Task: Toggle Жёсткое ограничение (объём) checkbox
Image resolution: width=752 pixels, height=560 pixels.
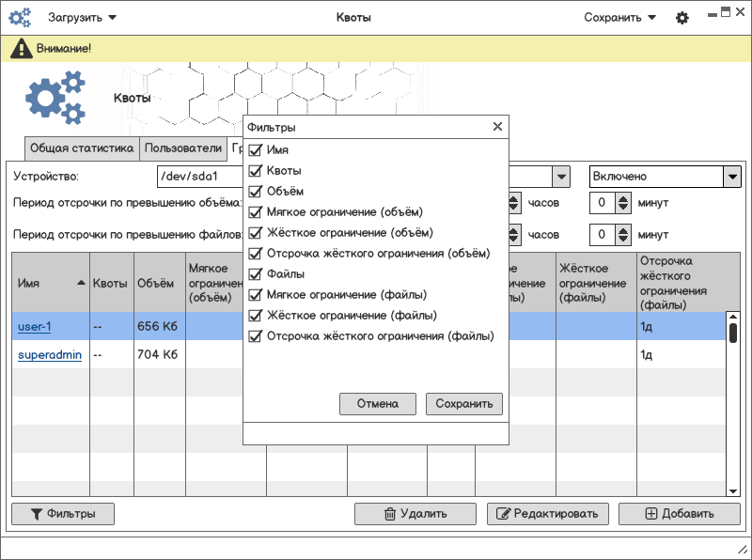Action: (255, 232)
